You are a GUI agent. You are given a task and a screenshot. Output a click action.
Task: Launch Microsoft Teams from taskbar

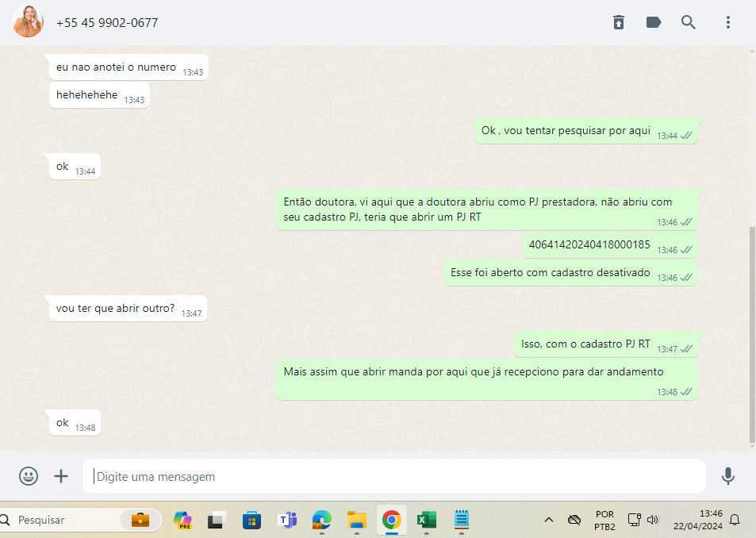(x=286, y=520)
